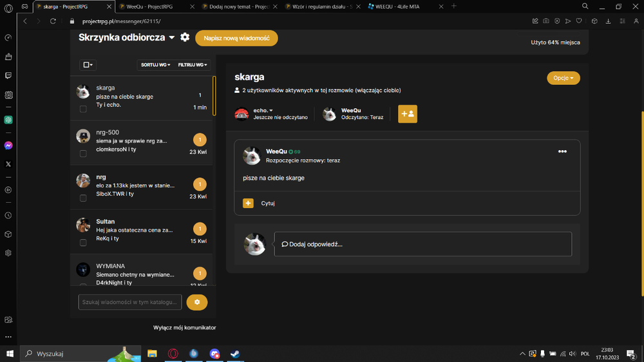Image resolution: width=644 pixels, height=362 pixels.
Task: Expand the SORTUJ WG dropdown
Action: [x=155, y=65]
